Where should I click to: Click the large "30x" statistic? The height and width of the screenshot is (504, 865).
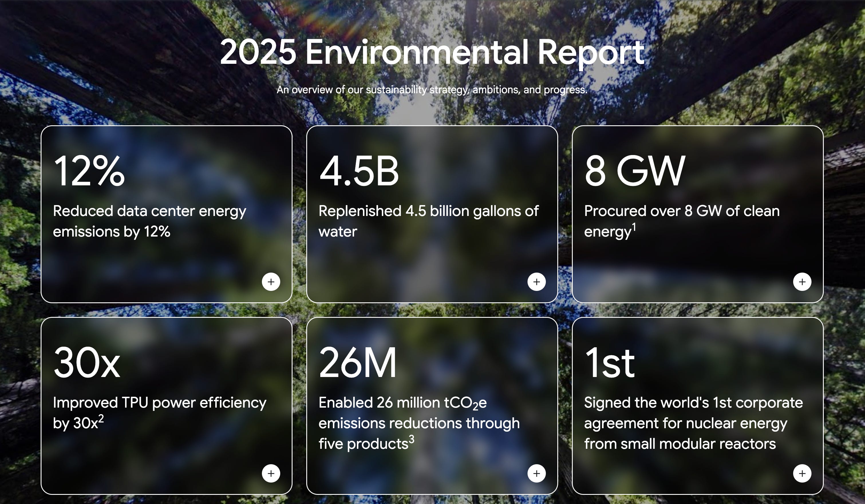tap(87, 362)
